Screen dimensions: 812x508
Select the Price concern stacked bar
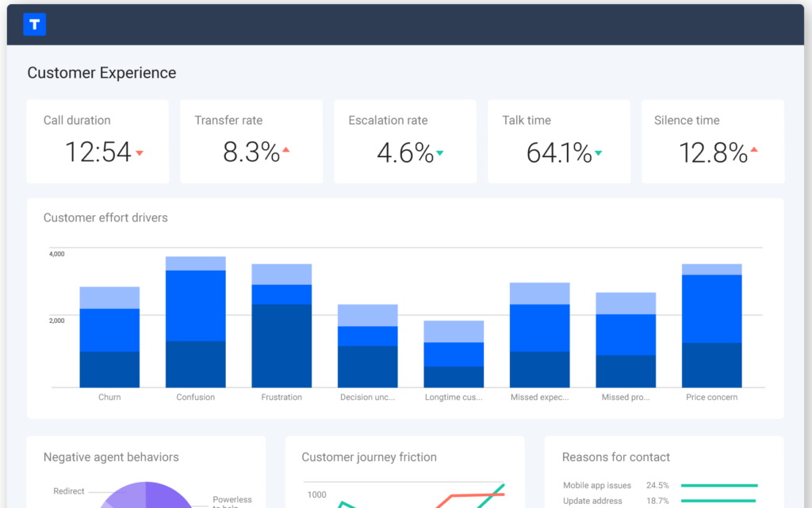tap(711, 325)
